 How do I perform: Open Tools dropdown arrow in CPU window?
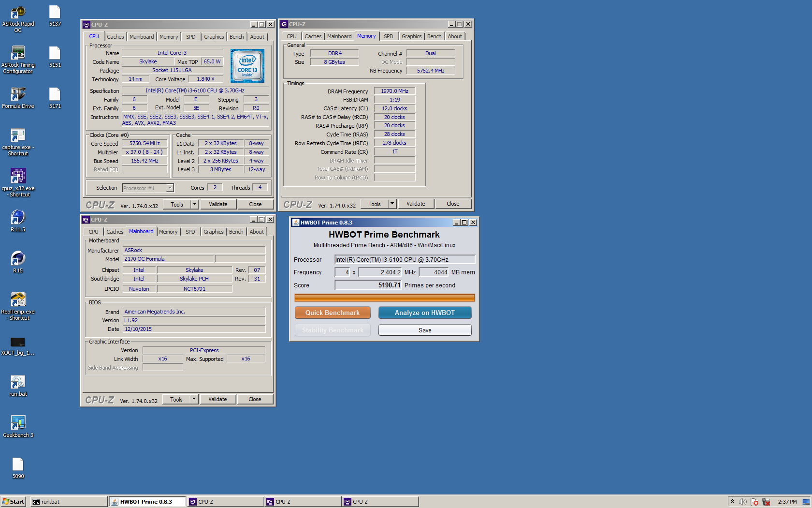[x=194, y=204]
